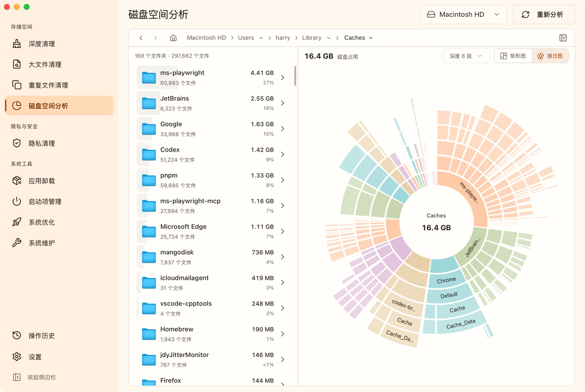Select 磁盘空间分析 disk analysis item
The width and height of the screenshot is (585, 392).
click(59, 106)
